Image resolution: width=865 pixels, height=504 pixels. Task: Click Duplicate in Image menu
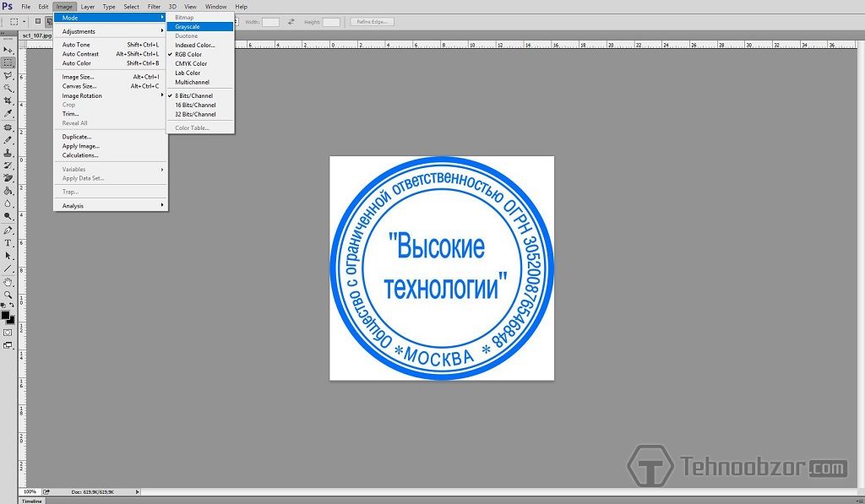tap(111, 137)
